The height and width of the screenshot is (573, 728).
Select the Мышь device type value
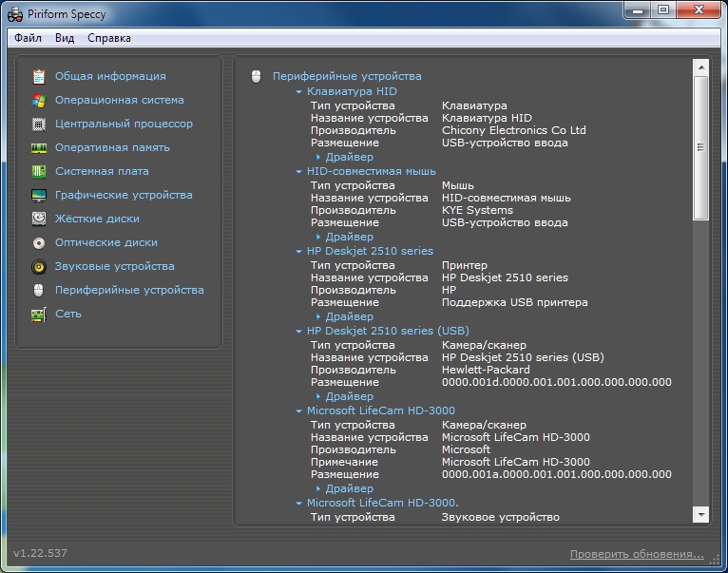[458, 185]
